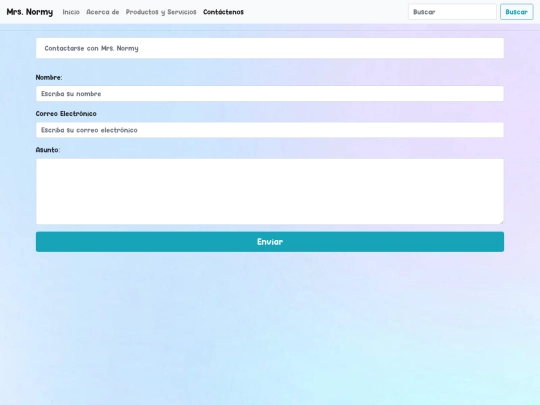This screenshot has width=540, height=405.
Task: Click the Nombre input field
Action: click(x=270, y=94)
